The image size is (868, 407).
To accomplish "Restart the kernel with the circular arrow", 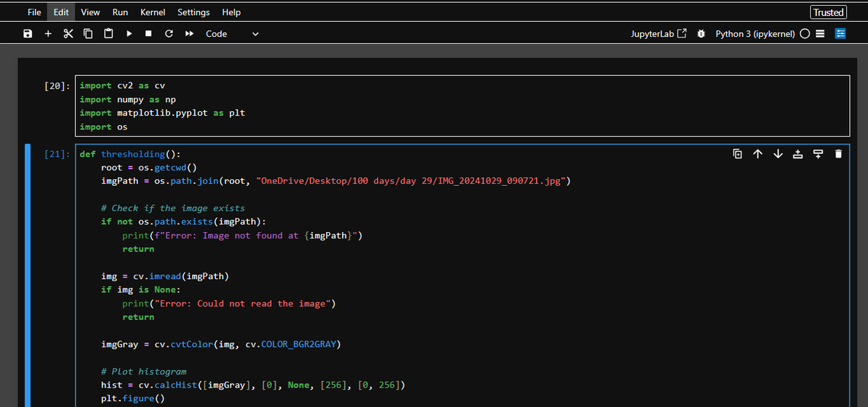I will click(169, 34).
